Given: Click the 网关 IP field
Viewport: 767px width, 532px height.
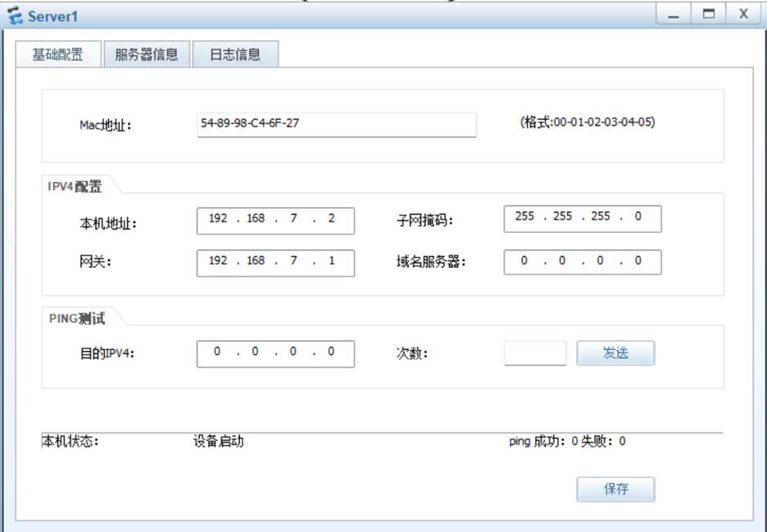Looking at the screenshot, I should click(x=275, y=263).
